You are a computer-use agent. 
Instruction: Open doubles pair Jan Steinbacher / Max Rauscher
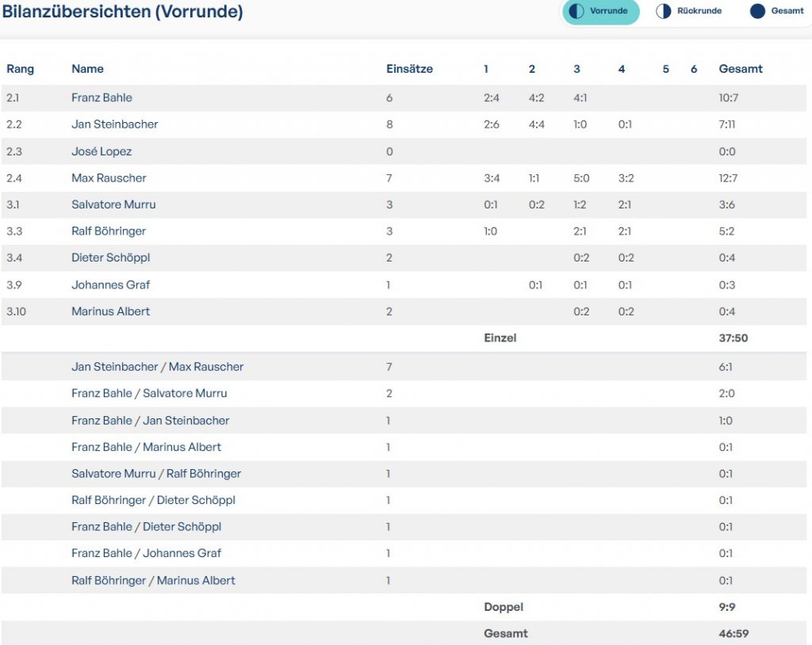coord(157,367)
